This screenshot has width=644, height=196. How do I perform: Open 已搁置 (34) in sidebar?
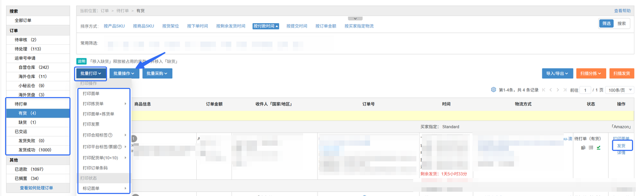(38, 178)
